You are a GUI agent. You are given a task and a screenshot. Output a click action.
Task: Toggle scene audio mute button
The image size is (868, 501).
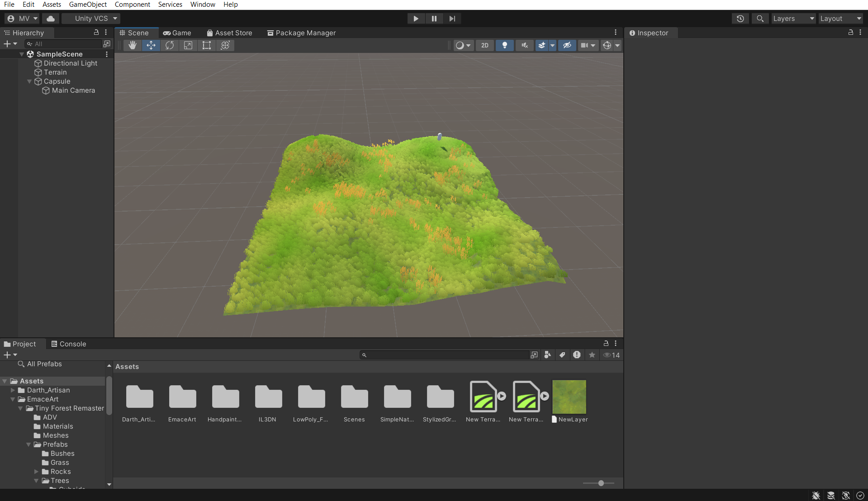[524, 45]
